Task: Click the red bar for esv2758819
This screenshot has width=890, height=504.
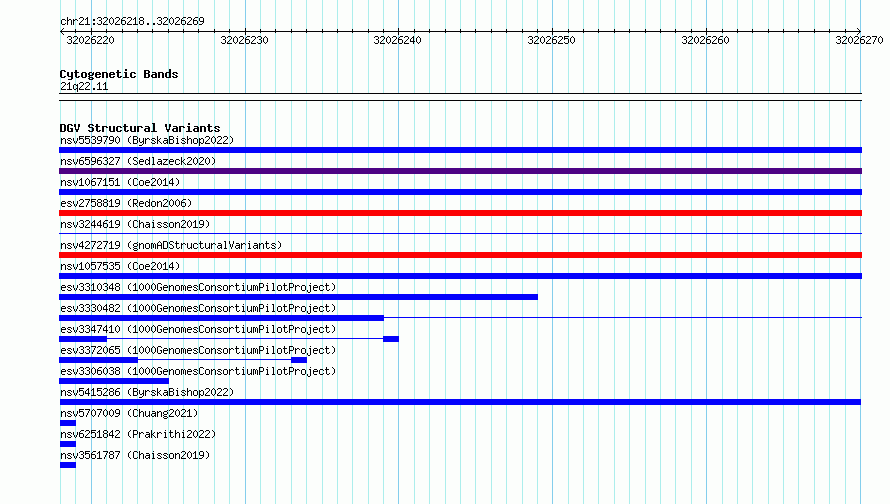Action: [x=460, y=213]
